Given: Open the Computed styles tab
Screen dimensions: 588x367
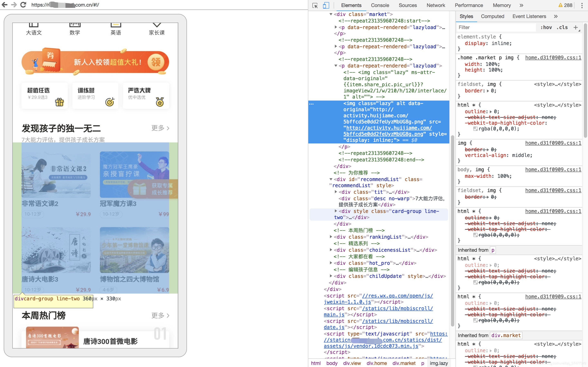Looking at the screenshot, I should click(492, 16).
